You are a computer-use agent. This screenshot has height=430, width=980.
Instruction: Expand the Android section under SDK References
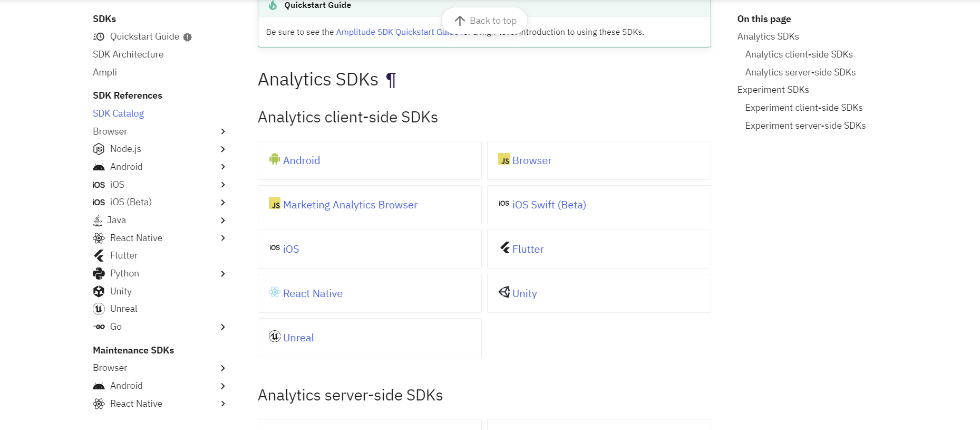click(223, 167)
